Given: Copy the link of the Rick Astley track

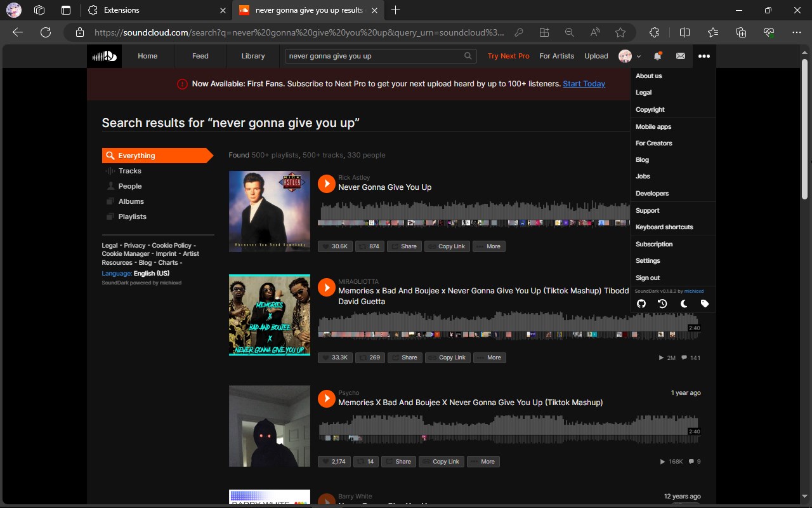Looking at the screenshot, I should [447, 246].
